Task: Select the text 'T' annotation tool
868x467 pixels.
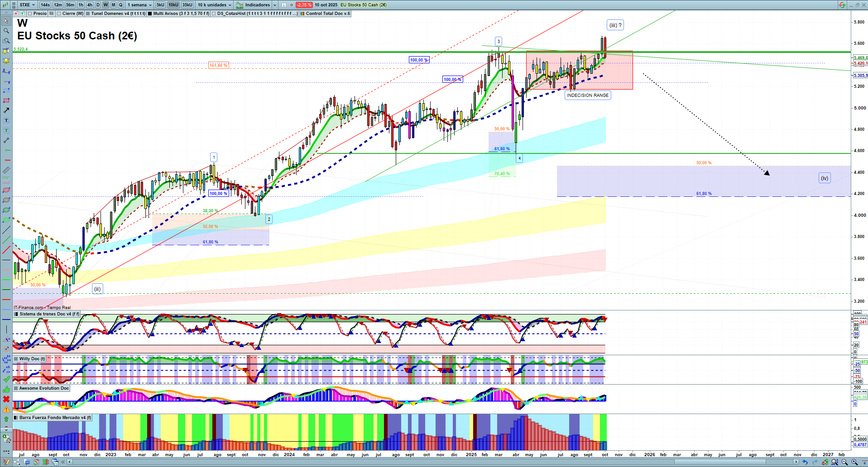Action: coord(6,120)
